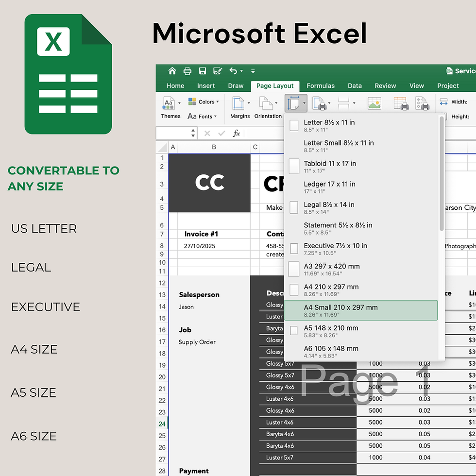
Task: Select Letter Small 8½ x 11 in
Action: (x=361, y=146)
